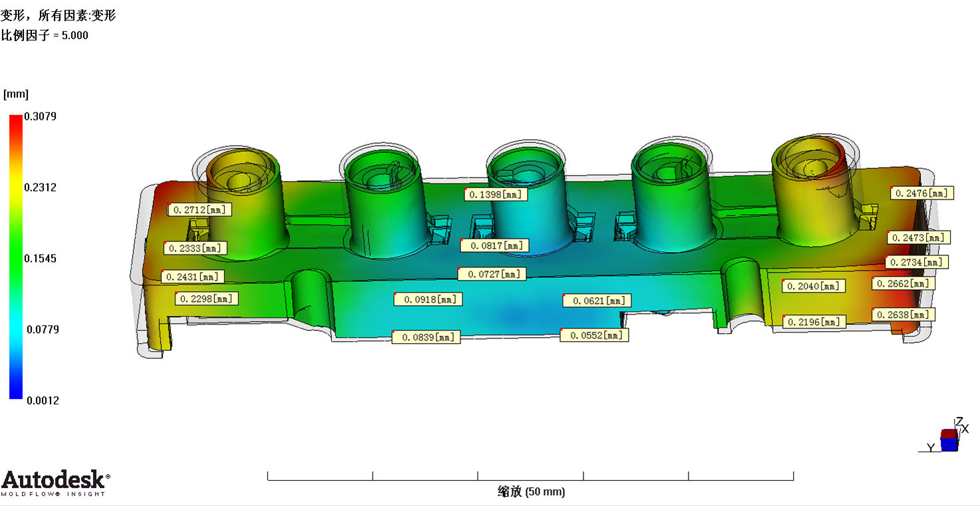Click the Autodesk Moldflow Insight logo

click(55, 483)
